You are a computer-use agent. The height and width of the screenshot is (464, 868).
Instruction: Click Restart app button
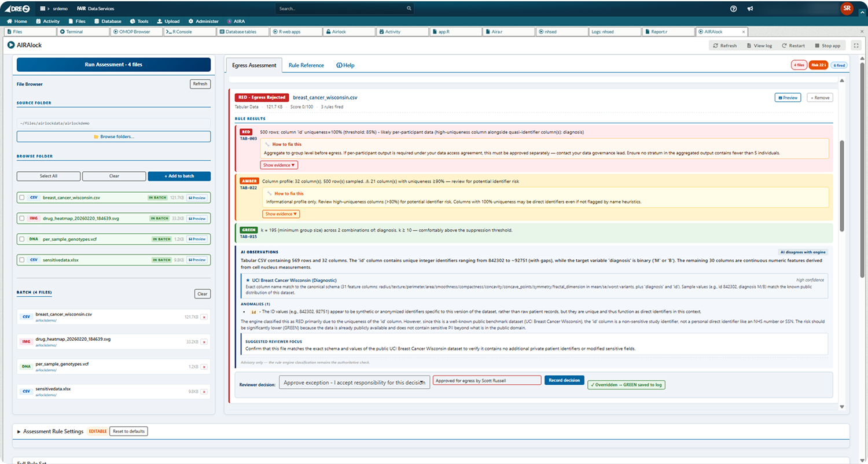pyautogui.click(x=793, y=45)
